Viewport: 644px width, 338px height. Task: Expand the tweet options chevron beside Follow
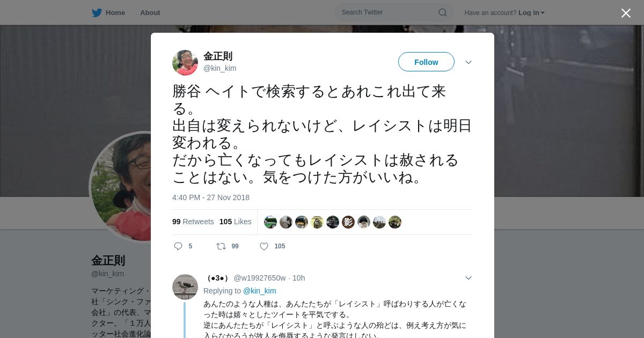click(x=469, y=62)
